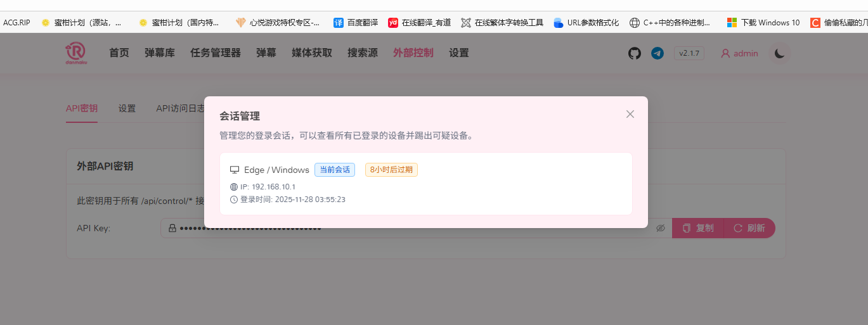The width and height of the screenshot is (868, 325).
Task: Go to 首页 in navigation
Action: [119, 53]
